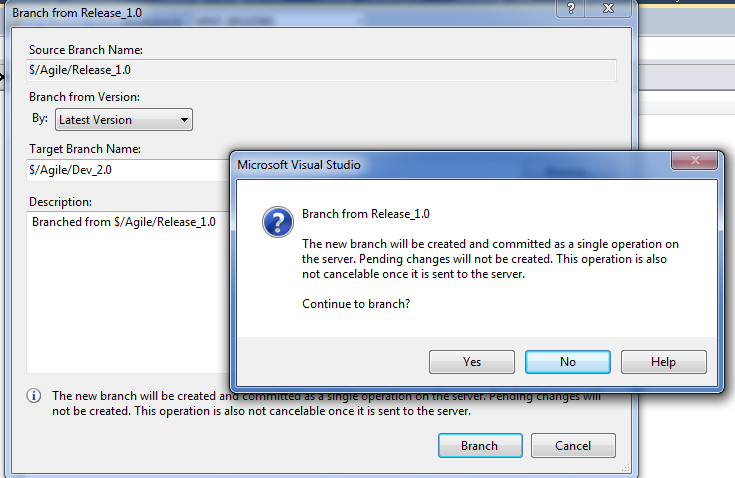Click the 'Branch from Version:' label
This screenshot has height=478, width=735.
pos(84,97)
